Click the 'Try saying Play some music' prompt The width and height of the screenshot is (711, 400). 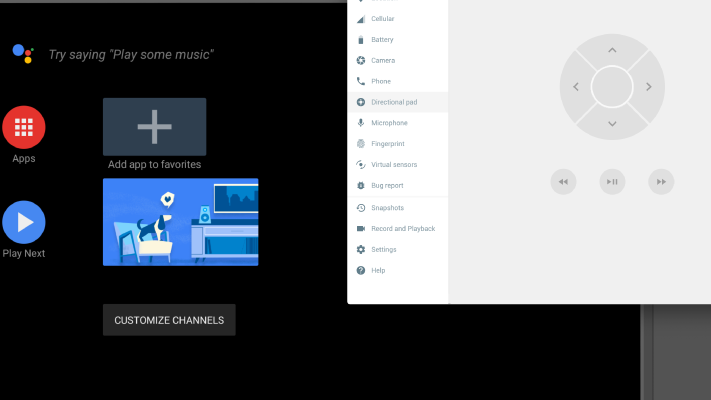[131, 54]
